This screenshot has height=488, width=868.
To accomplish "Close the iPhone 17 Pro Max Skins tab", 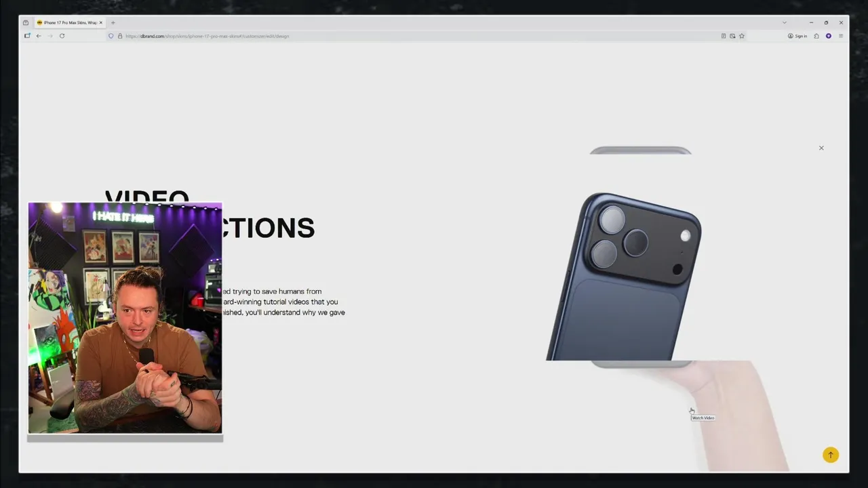I will (101, 22).
